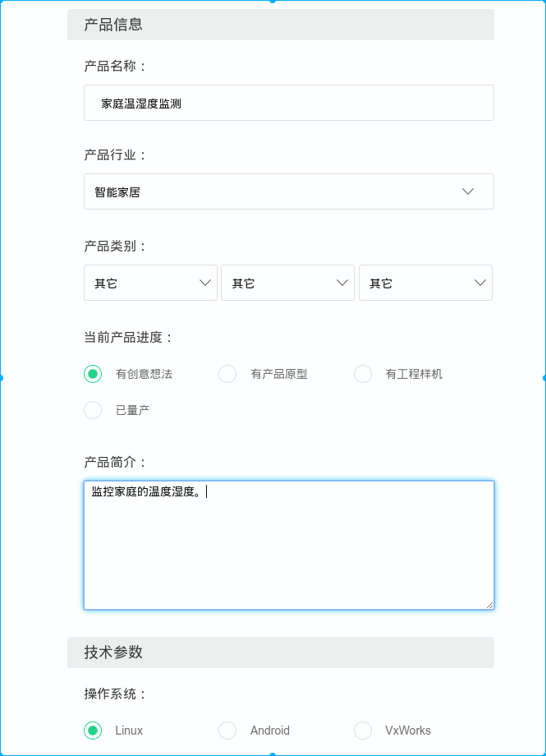Expand the leftmost 产品类别 其它 dropdown
The height and width of the screenshot is (756, 546).
(x=150, y=283)
